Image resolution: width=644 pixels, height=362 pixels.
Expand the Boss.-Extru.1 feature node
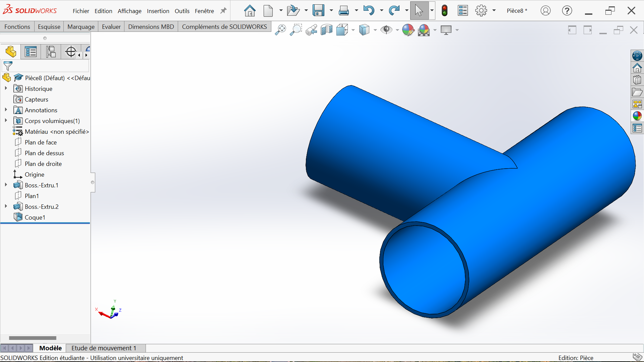click(x=6, y=185)
